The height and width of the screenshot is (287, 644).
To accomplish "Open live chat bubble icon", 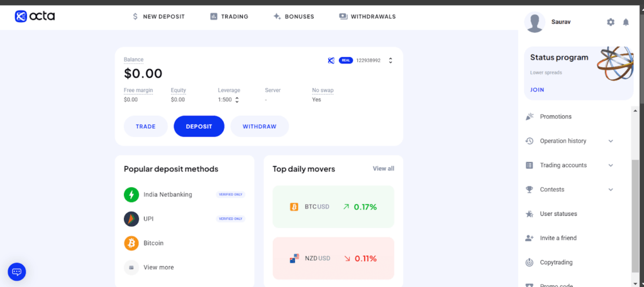I will pos(17,272).
